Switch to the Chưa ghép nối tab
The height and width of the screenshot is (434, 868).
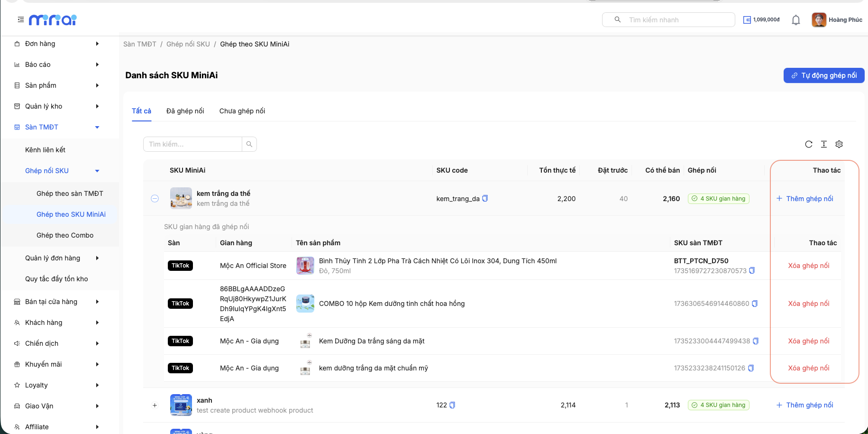point(242,111)
